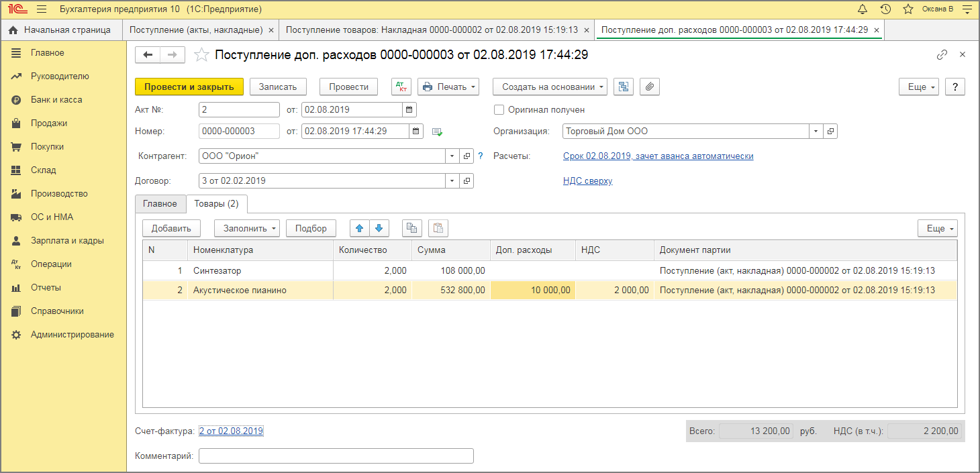Switch to Товары (2) tab

(x=216, y=203)
